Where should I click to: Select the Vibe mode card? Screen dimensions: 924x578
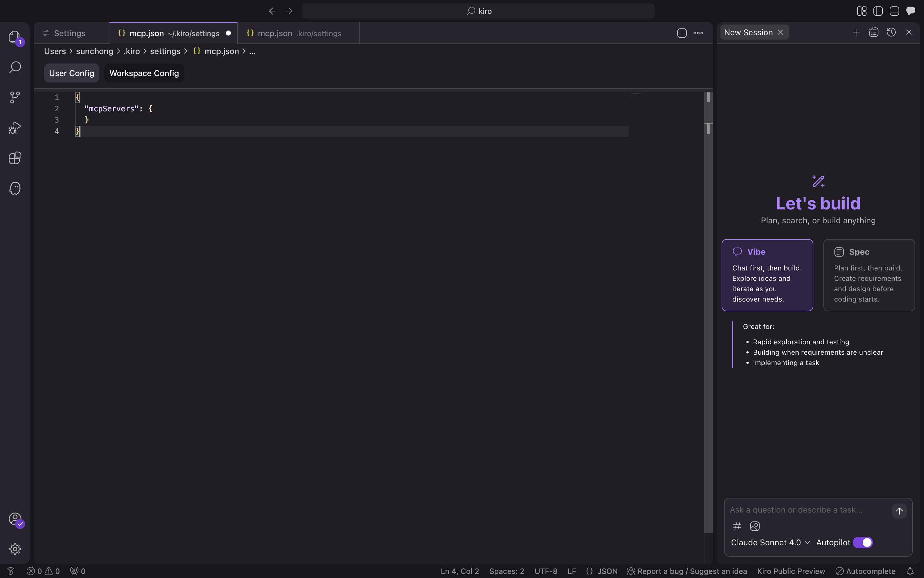(767, 275)
